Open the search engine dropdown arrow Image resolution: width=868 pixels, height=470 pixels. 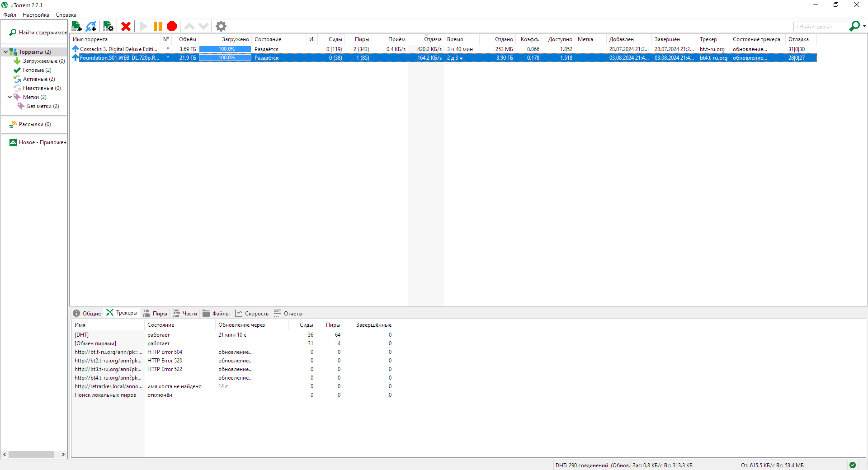(864, 26)
